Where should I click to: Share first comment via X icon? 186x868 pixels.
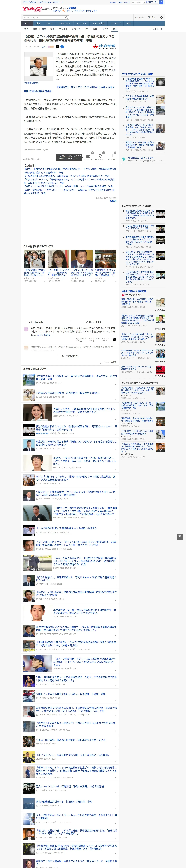(115, 340)
